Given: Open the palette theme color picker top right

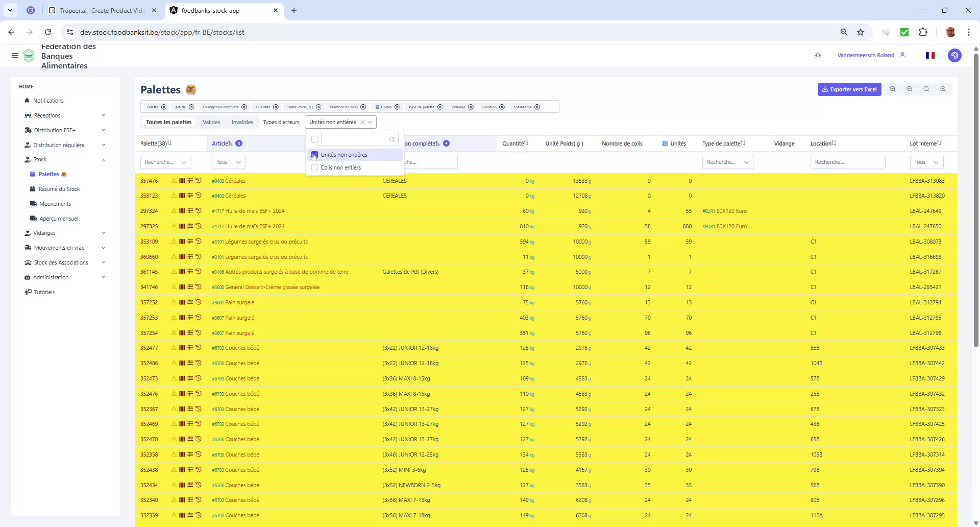Looking at the screenshot, I should click(955, 55).
